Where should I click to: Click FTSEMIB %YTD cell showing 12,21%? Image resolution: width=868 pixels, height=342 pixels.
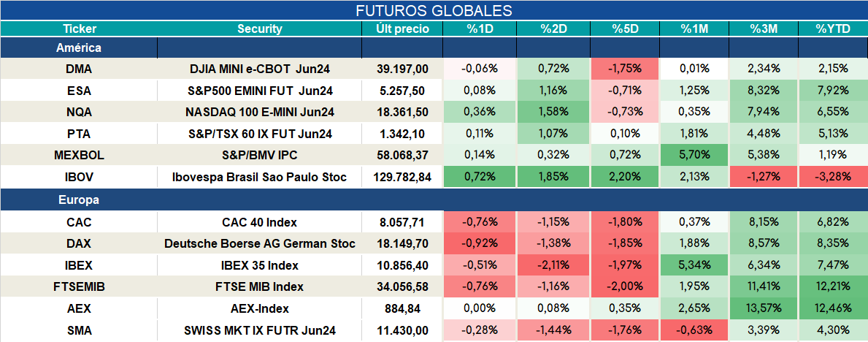point(832,287)
